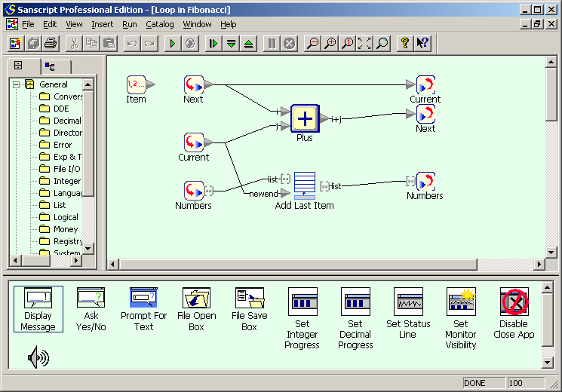
Task: Select the left-side Next input node
Action: tap(194, 85)
